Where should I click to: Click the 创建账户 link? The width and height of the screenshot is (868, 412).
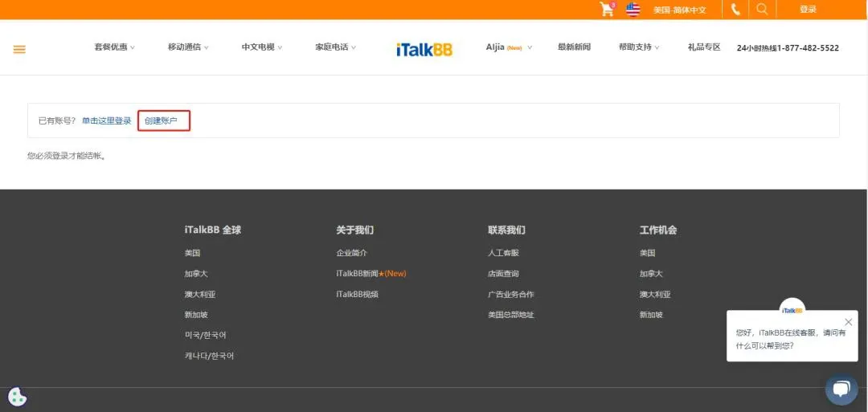162,121
